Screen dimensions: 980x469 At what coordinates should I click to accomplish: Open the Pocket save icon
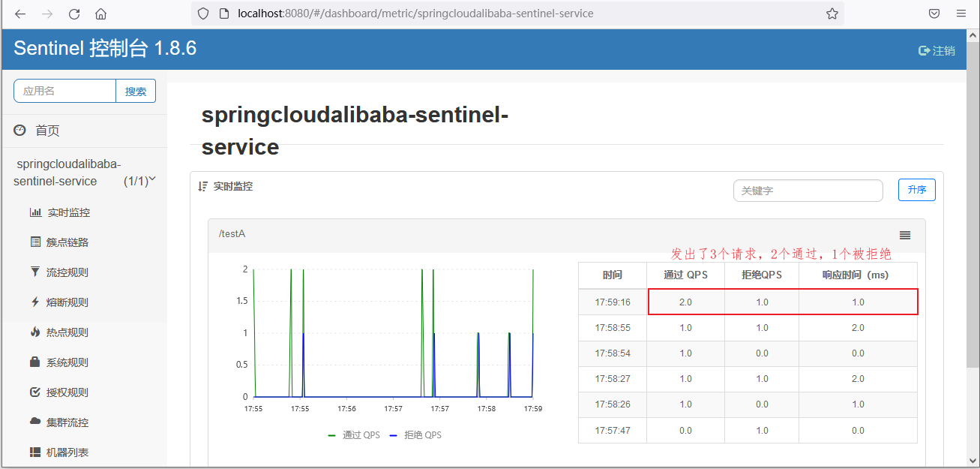point(934,14)
